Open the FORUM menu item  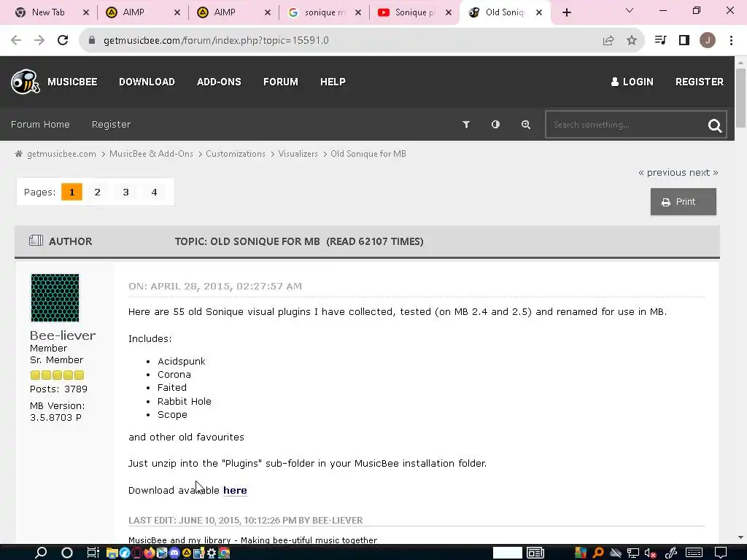(281, 82)
